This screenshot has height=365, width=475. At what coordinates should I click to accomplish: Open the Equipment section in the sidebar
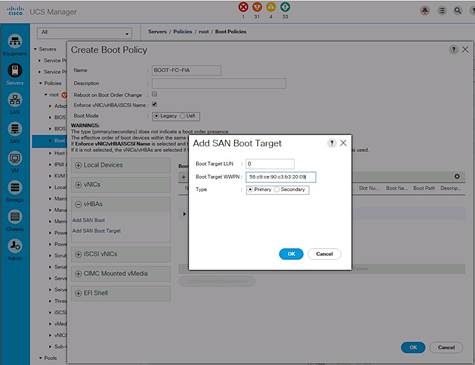point(15,41)
